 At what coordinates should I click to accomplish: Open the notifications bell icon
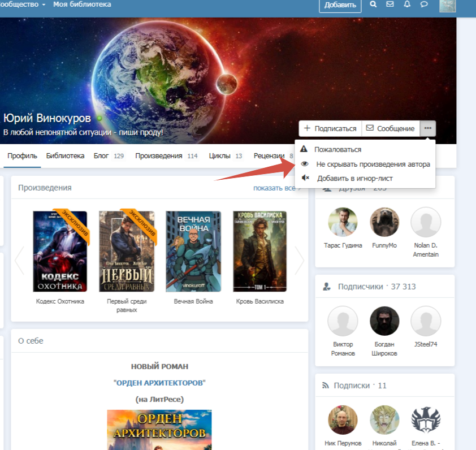click(x=407, y=5)
